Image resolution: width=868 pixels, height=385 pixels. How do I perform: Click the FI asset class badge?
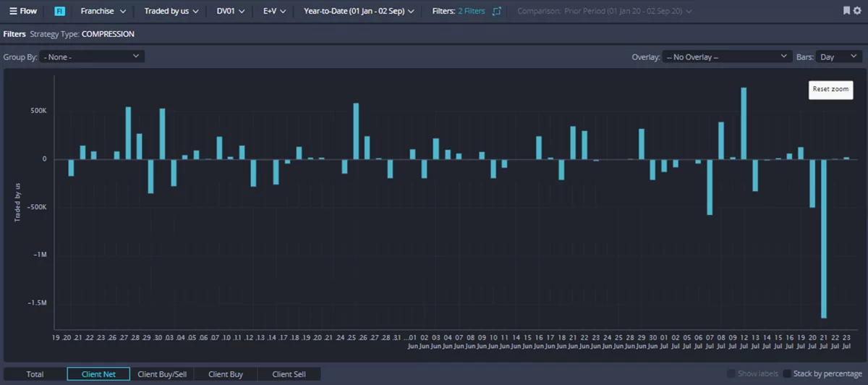click(59, 12)
